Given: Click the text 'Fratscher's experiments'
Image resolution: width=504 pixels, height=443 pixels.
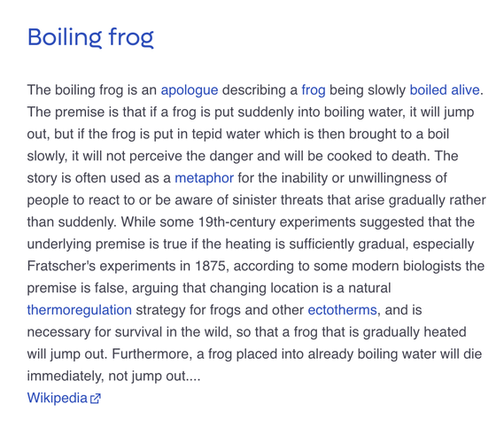Looking at the screenshot, I should click(95, 266).
